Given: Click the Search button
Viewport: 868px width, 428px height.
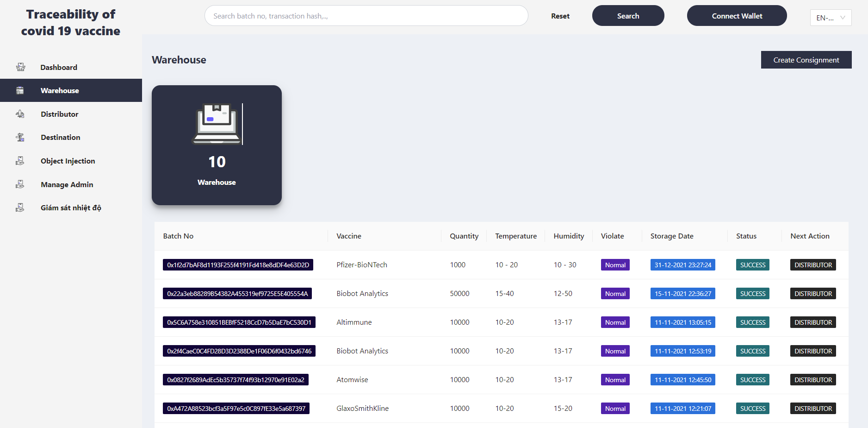Looking at the screenshot, I should click(628, 16).
